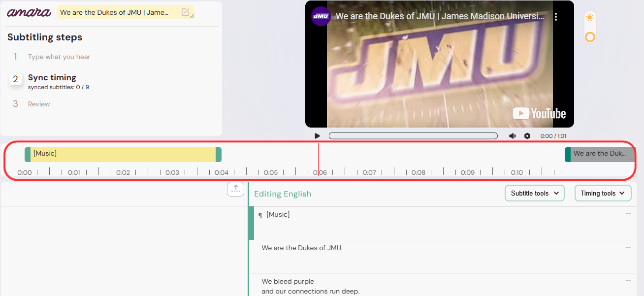The width and height of the screenshot is (644, 296).
Task: Grab the right handle of [Music] block
Action: [x=219, y=155]
